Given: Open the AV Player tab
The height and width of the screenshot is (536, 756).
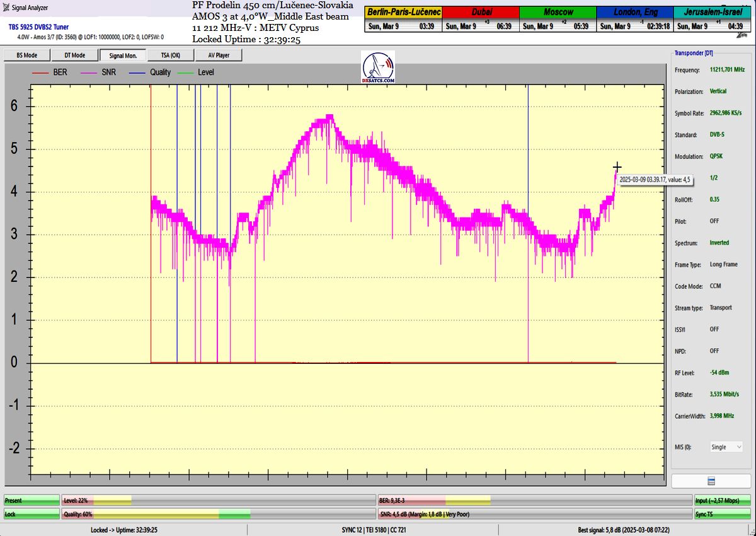Looking at the screenshot, I should 219,55.
